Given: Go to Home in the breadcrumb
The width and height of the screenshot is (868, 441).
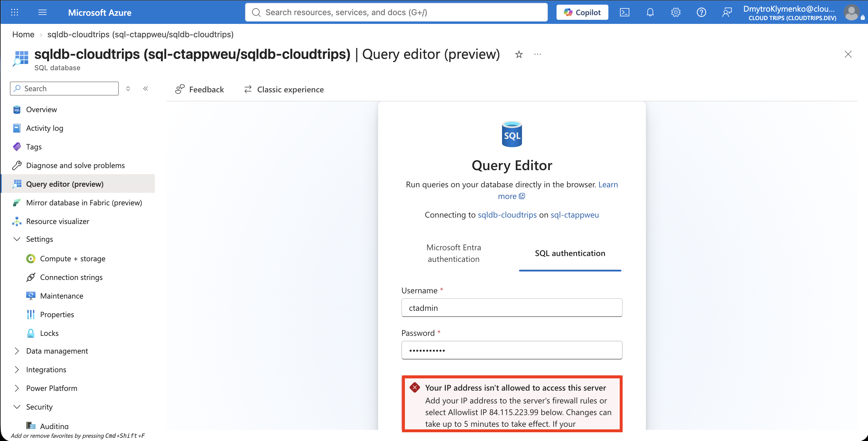Looking at the screenshot, I should coord(23,34).
